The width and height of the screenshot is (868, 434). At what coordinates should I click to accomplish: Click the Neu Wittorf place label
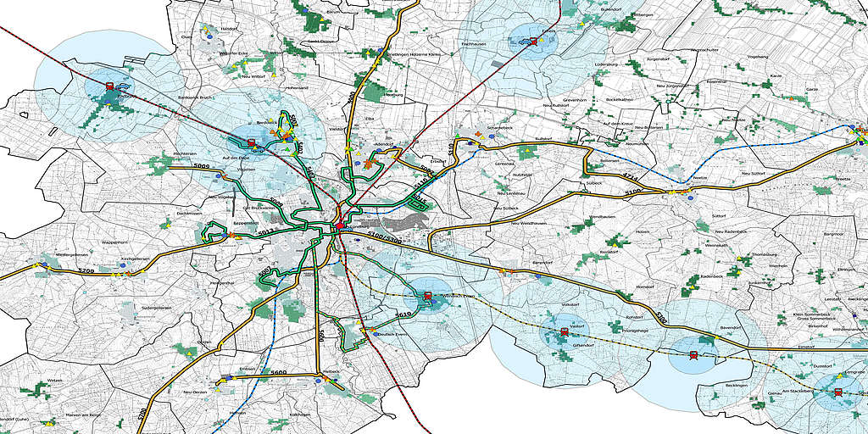click(x=253, y=76)
